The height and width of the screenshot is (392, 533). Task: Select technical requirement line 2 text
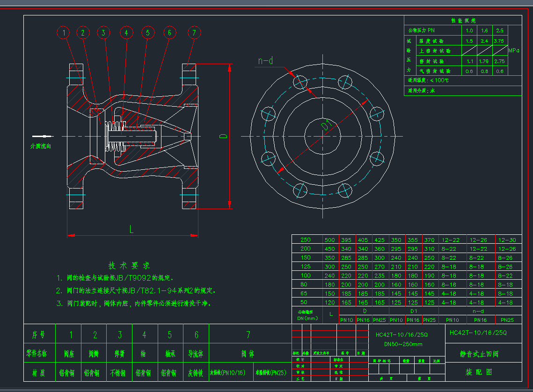(136, 290)
